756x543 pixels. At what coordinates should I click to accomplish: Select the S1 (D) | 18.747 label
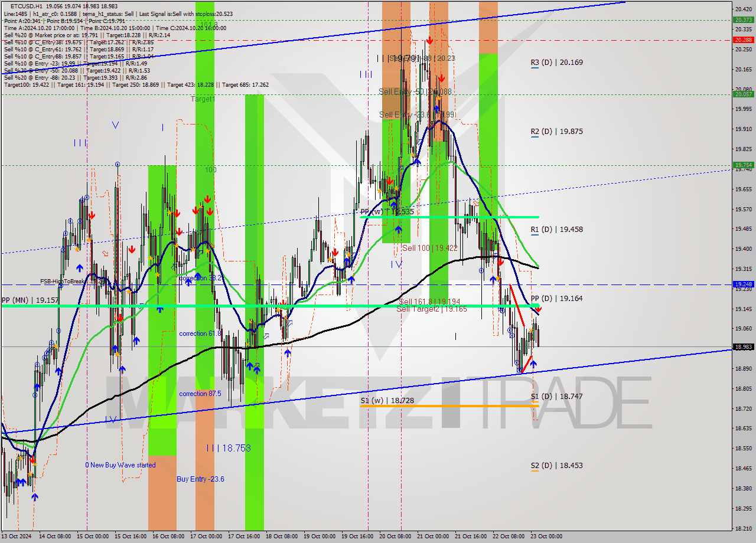pyautogui.click(x=556, y=396)
